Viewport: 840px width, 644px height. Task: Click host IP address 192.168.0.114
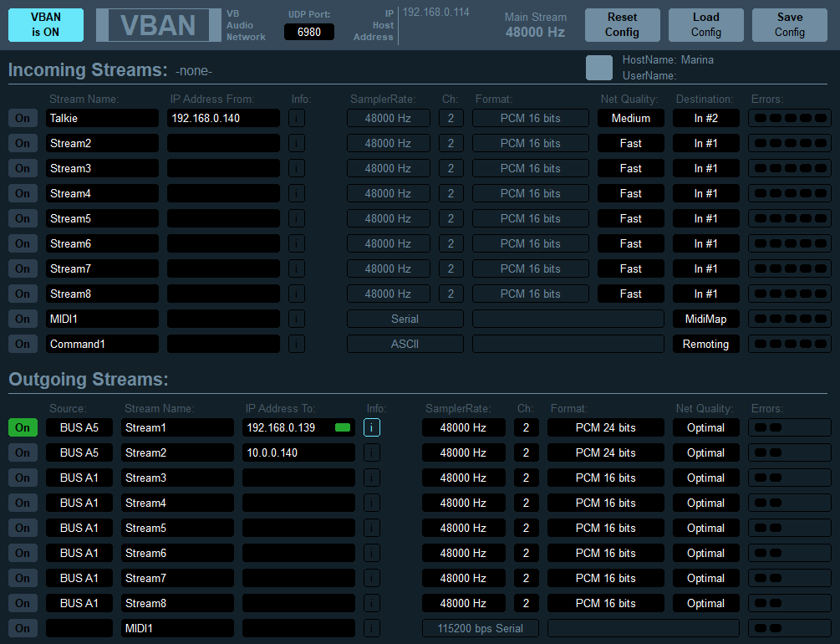coord(436,12)
